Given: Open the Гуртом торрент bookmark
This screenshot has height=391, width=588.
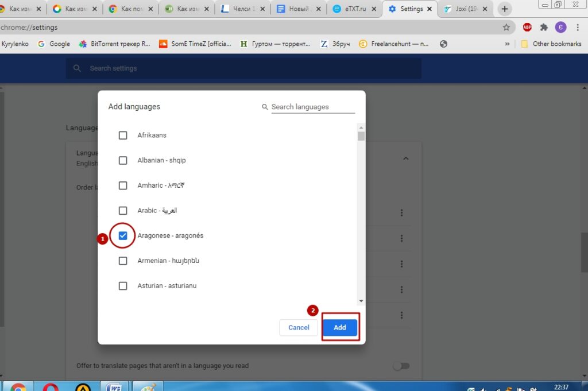Looking at the screenshot, I should pyautogui.click(x=275, y=44).
